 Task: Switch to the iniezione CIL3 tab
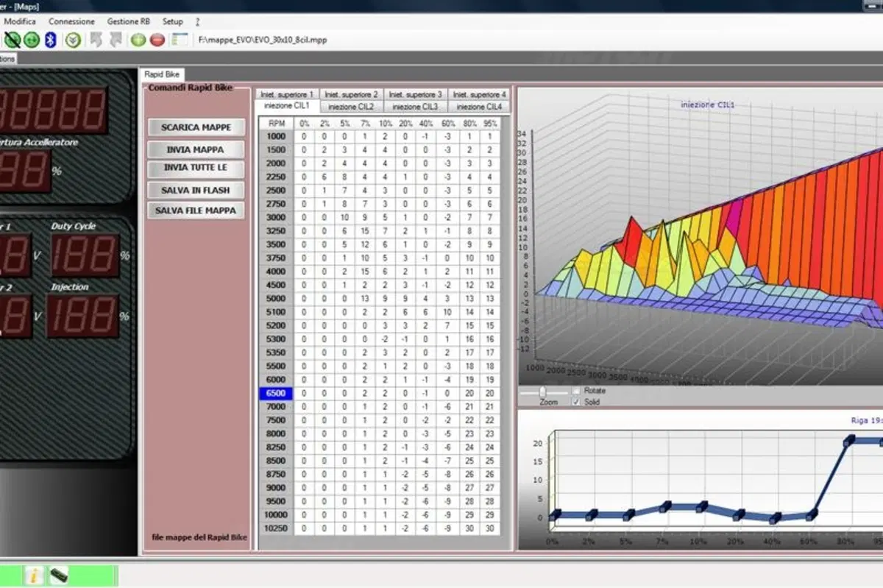[415, 107]
